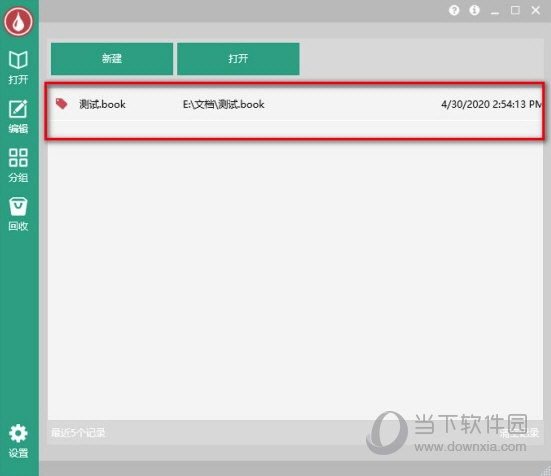Open the 回收 recycle bin section
This screenshot has width=551, height=476.
pyautogui.click(x=18, y=214)
